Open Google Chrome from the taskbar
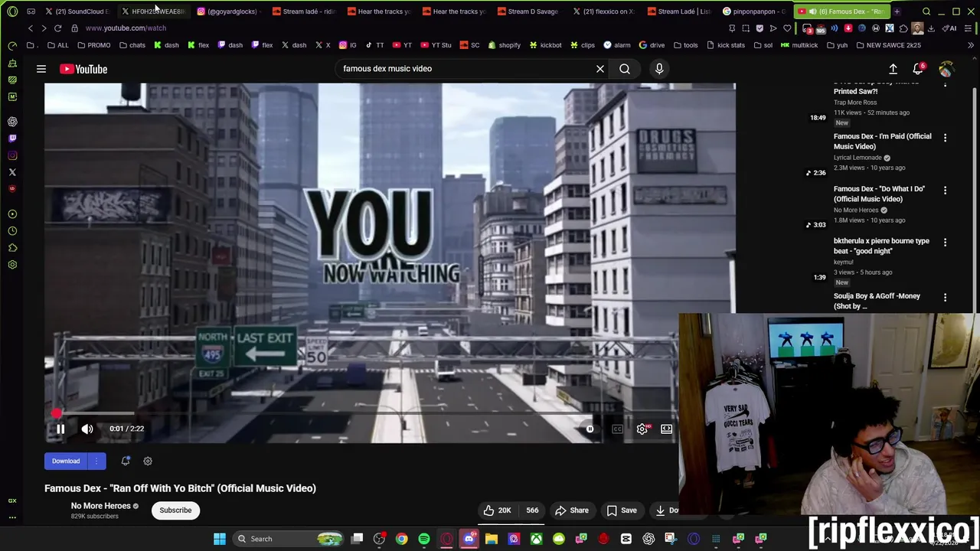 [x=401, y=539]
